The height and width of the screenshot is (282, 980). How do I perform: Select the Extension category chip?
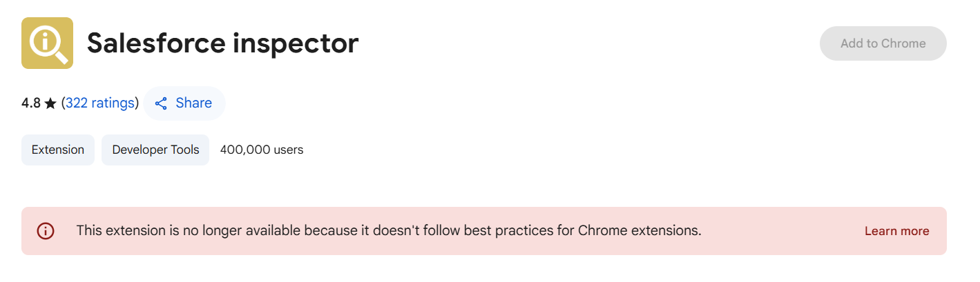click(x=58, y=150)
